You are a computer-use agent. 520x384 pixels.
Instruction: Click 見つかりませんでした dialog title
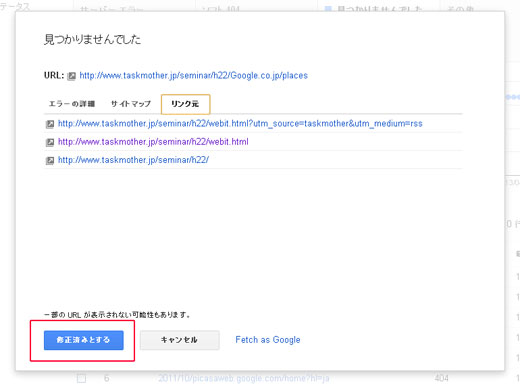point(92,39)
